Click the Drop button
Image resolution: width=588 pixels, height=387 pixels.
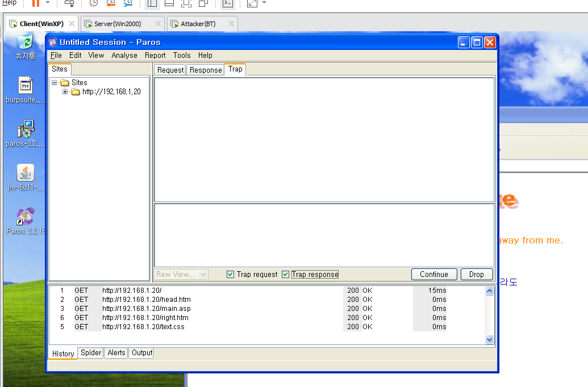point(476,274)
